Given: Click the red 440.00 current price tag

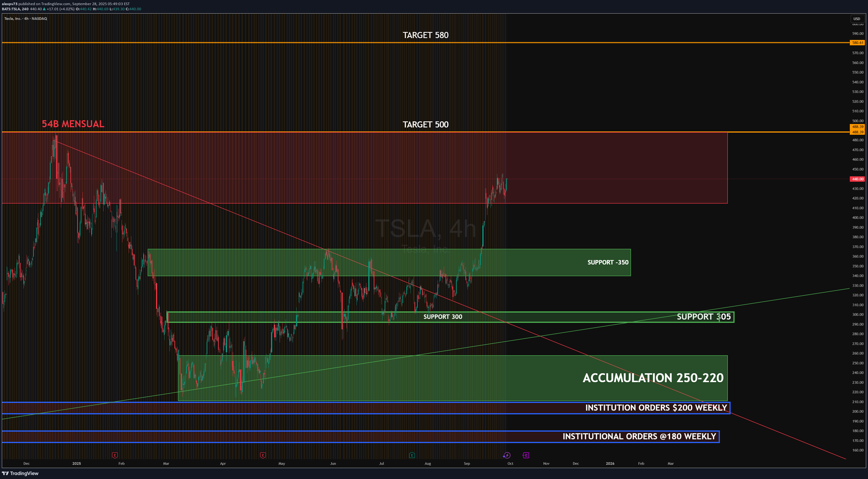Looking at the screenshot, I should tap(857, 179).
